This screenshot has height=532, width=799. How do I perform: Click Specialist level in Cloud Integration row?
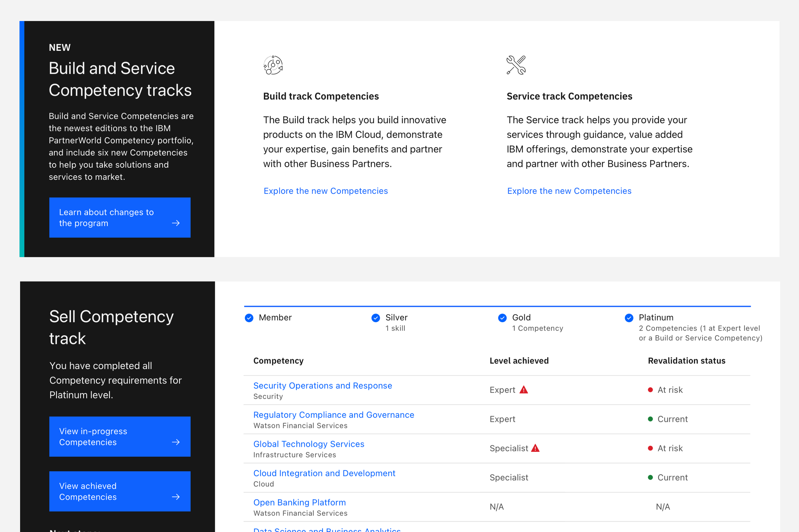[509, 477]
